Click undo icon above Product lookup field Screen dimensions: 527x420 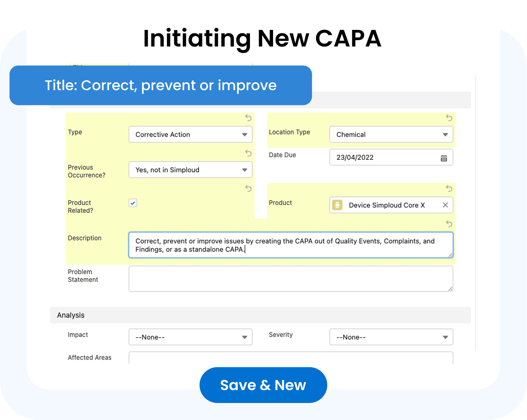(x=449, y=188)
